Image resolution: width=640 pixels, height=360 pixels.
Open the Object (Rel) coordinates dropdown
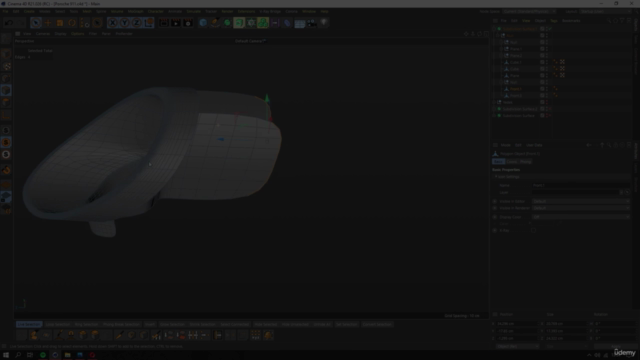pyautogui.click(x=518, y=346)
